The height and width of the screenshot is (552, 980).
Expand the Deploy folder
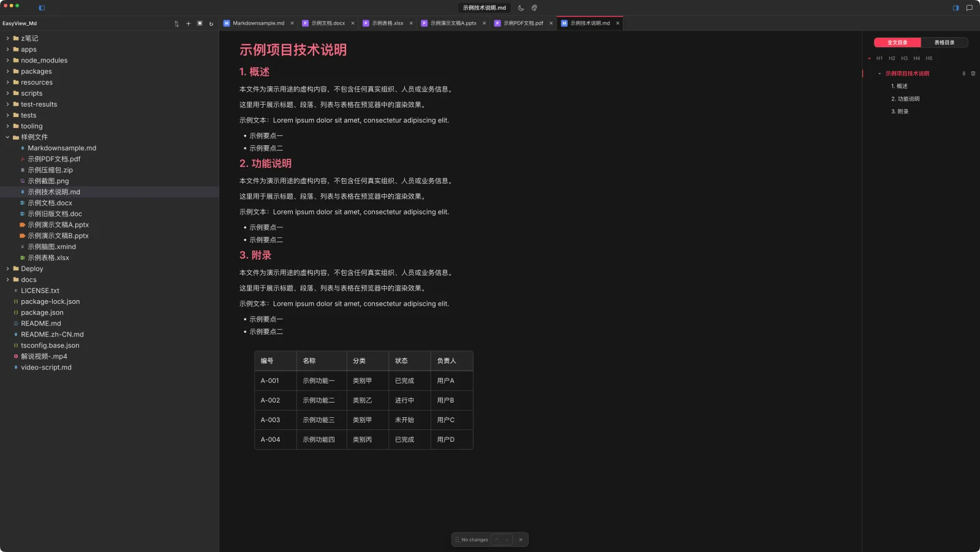[7, 269]
